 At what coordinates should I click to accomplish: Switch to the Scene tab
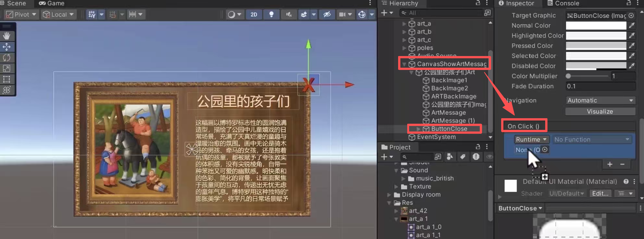pyautogui.click(x=13, y=3)
